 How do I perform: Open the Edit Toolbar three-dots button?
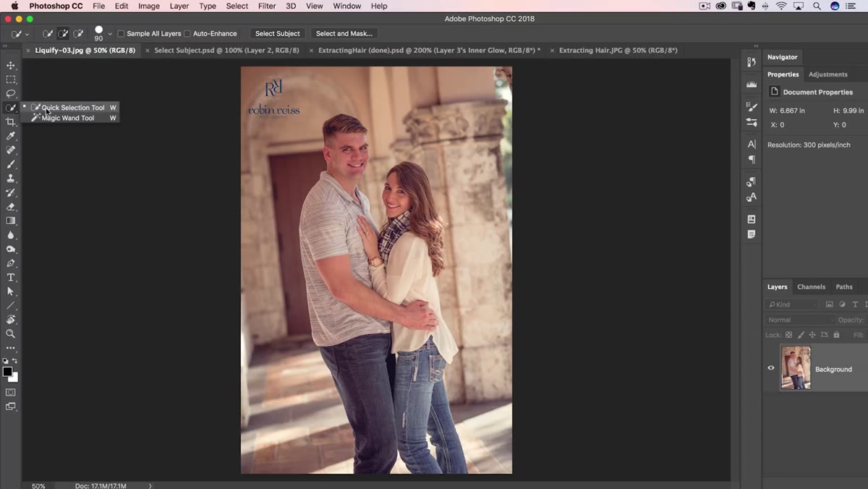11,348
